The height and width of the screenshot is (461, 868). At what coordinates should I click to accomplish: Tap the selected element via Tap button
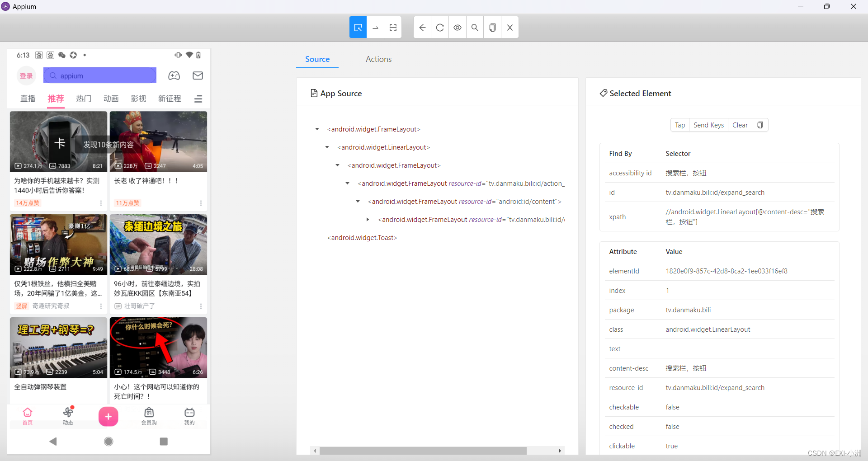[x=680, y=125]
